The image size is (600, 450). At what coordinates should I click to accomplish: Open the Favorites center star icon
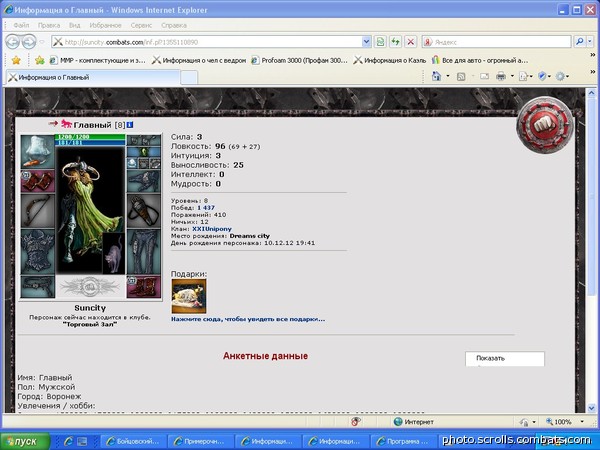point(16,60)
